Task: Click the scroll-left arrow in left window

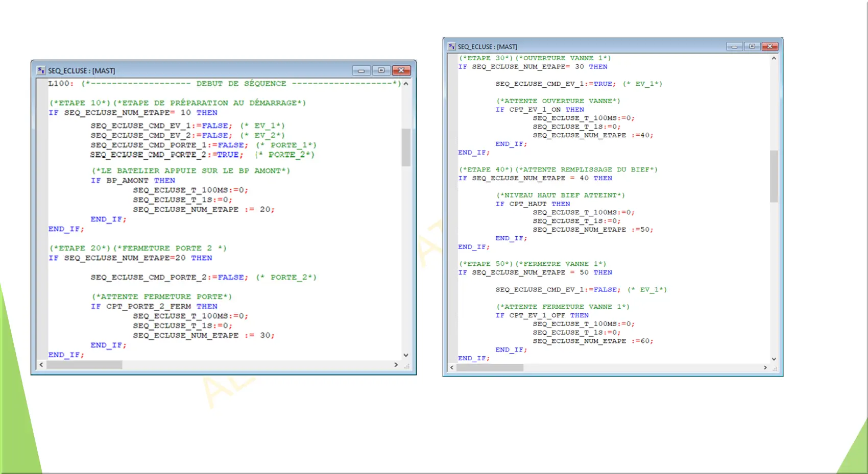Action: [x=41, y=365]
